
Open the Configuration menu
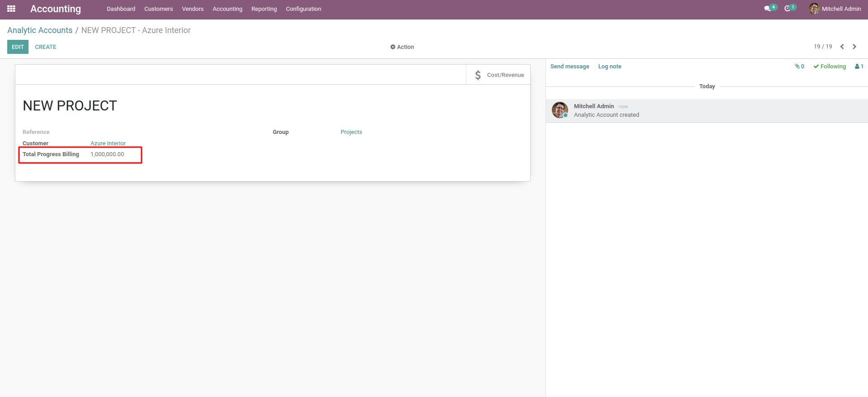(x=304, y=9)
